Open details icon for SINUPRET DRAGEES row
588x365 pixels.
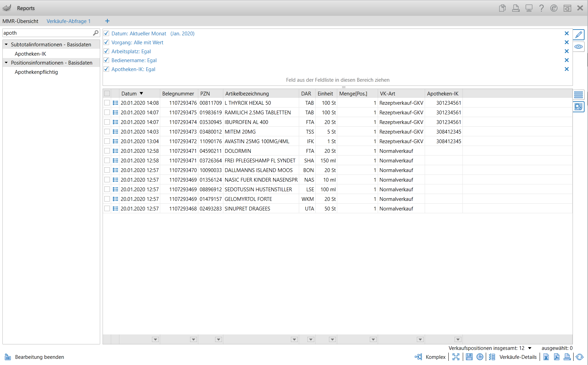(x=115, y=208)
